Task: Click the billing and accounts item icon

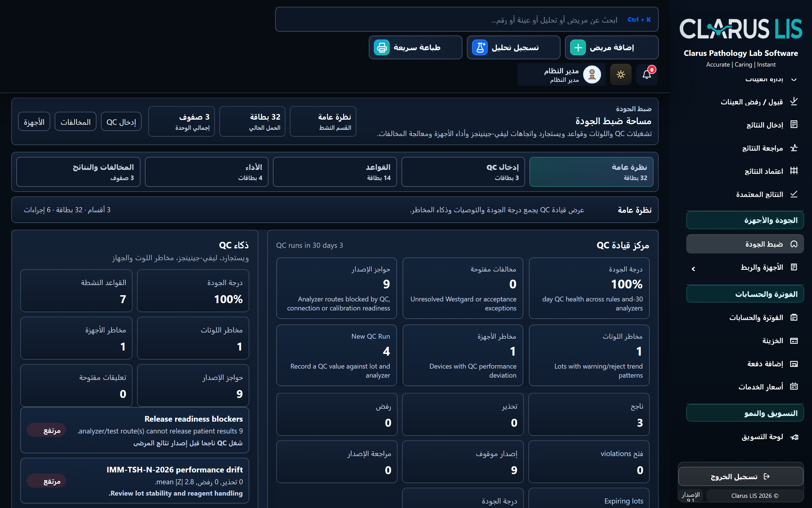Action: coord(794,317)
